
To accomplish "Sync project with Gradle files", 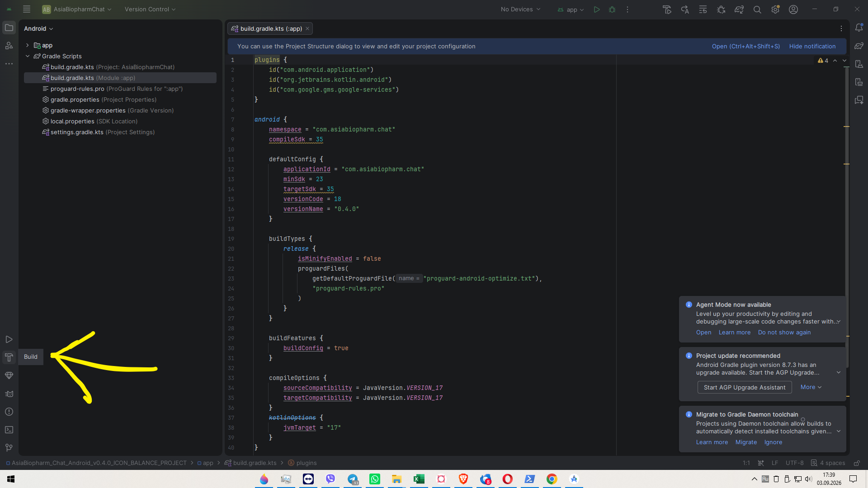I will (739, 9).
